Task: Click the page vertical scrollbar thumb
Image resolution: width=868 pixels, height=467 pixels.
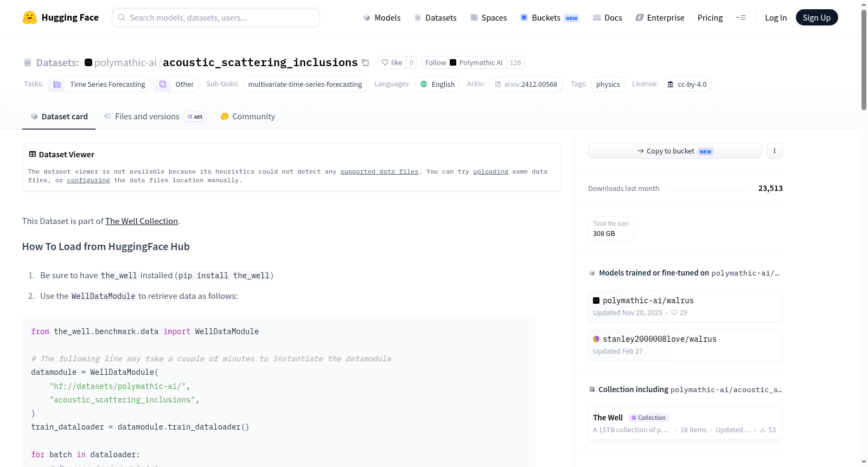Action: [x=864, y=60]
